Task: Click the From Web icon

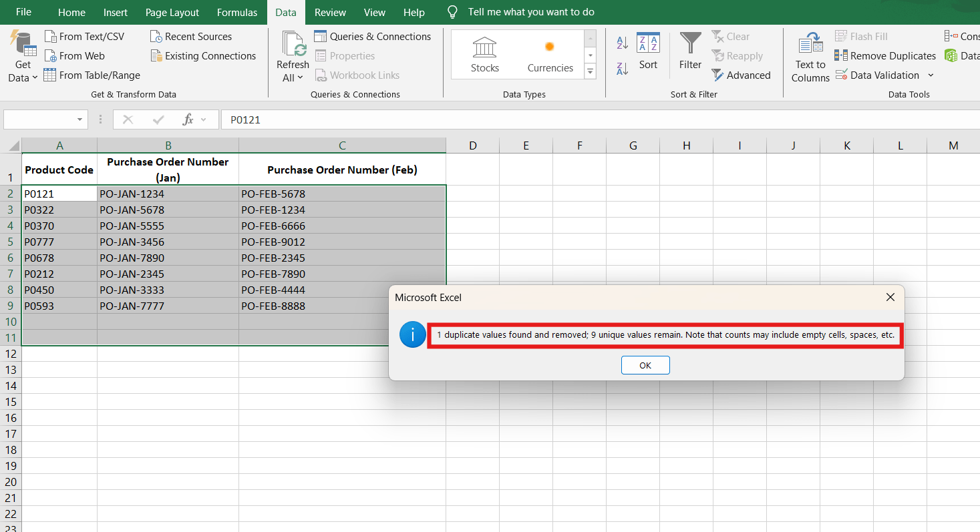Action: click(x=50, y=56)
